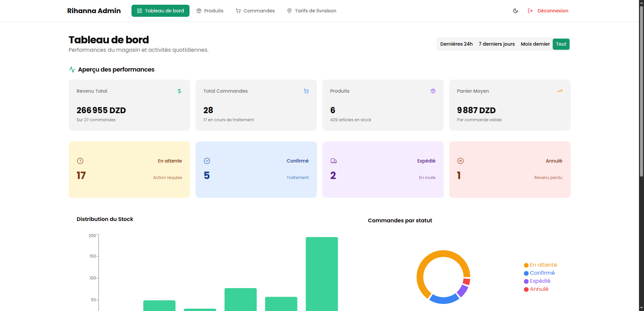
Task: Select the 7 derniers jours filter
Action: tap(497, 44)
